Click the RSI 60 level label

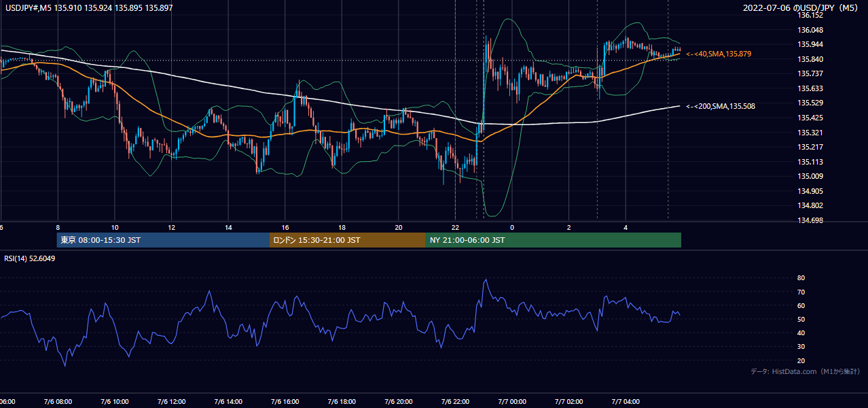pos(801,305)
